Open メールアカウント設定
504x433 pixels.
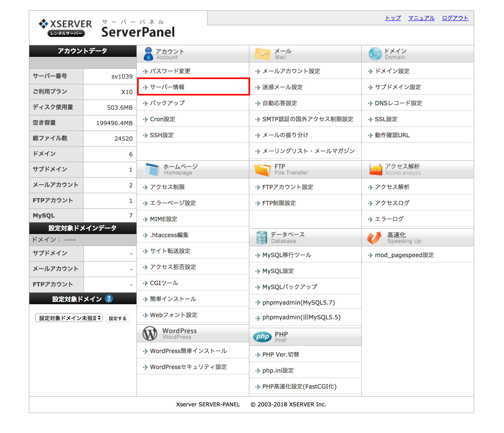291,71
